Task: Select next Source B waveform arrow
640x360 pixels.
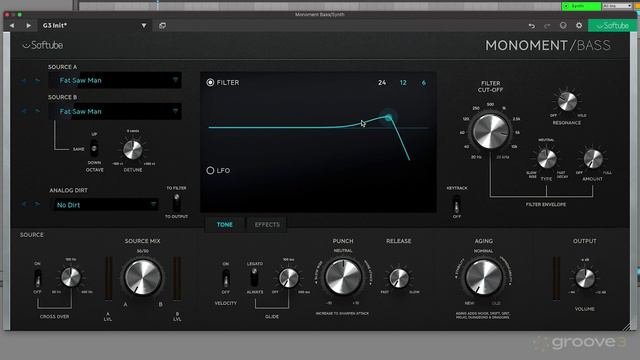Action: click(x=37, y=111)
